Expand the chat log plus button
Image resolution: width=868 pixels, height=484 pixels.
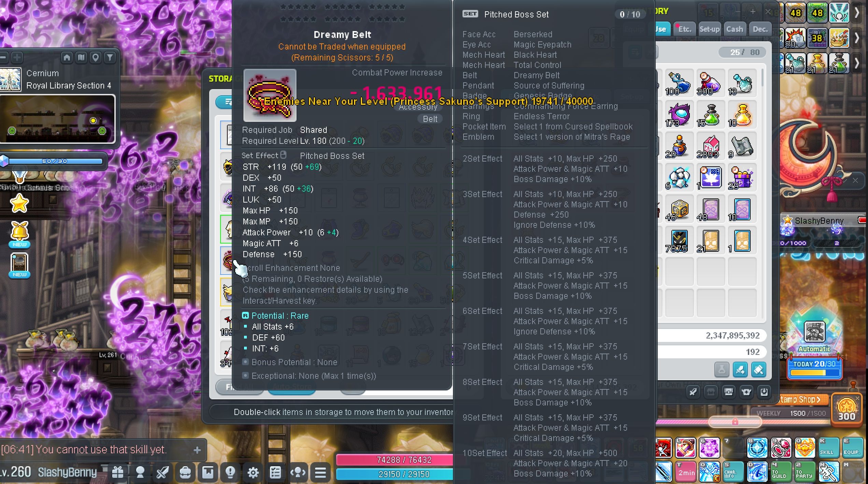(x=197, y=450)
